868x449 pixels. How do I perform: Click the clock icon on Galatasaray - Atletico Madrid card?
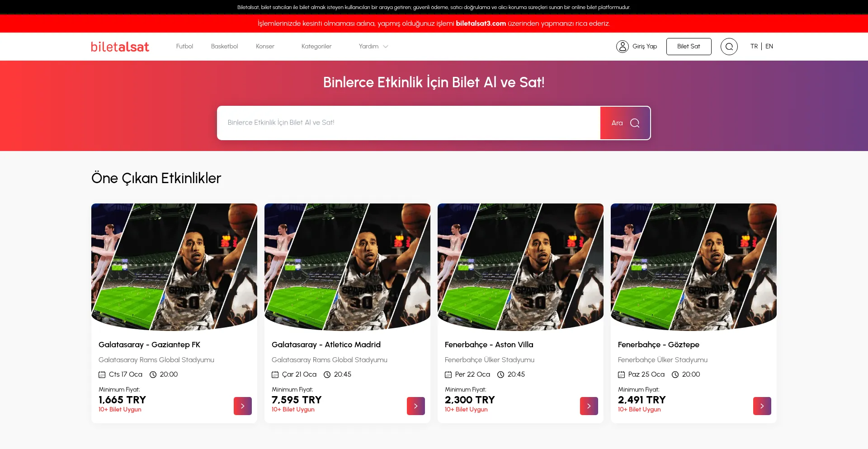click(326, 374)
